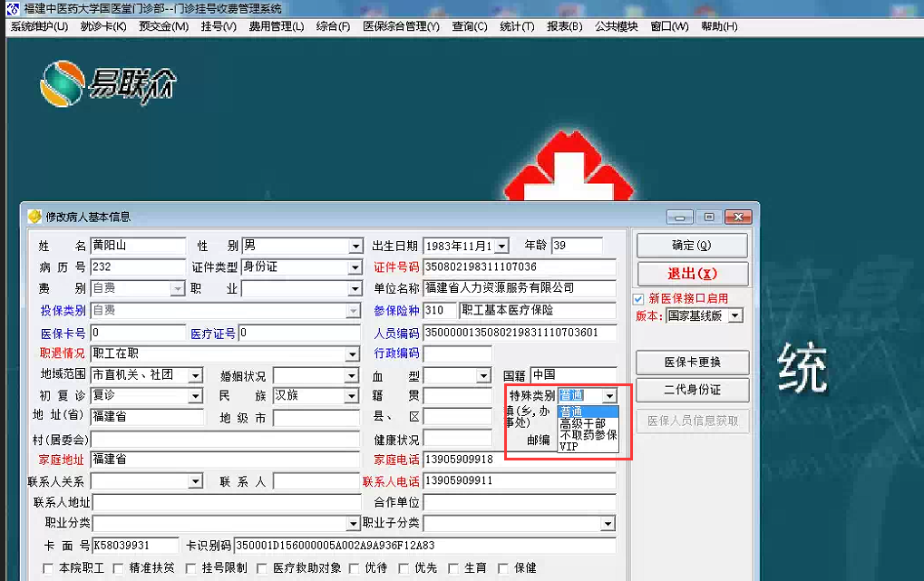Screen dimensions: 924x581
Task: Select 普通 in the open 特殊类别 list
Action: click(588, 412)
